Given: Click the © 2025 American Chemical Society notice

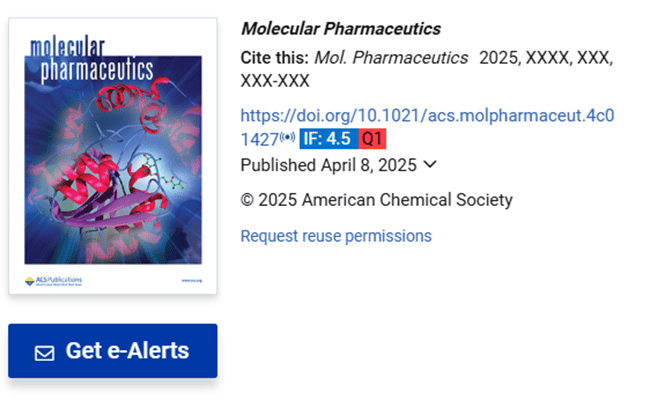Looking at the screenshot, I should (376, 200).
